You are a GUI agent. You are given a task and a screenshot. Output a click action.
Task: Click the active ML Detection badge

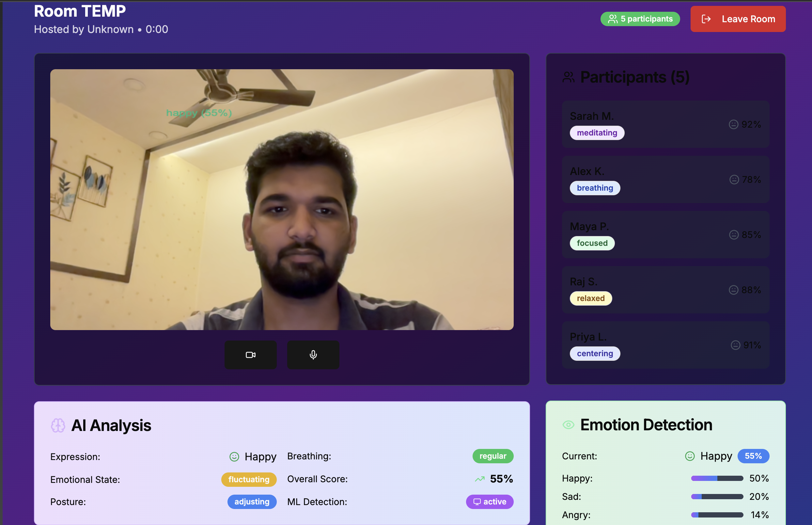coord(489,502)
